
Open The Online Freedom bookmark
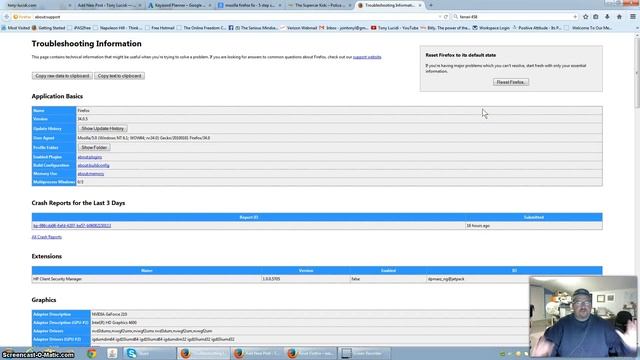202,28
